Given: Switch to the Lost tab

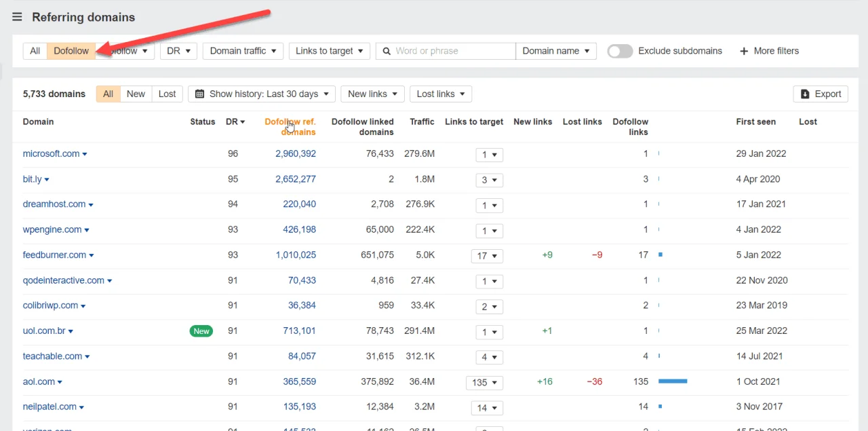Looking at the screenshot, I should click(x=167, y=94).
